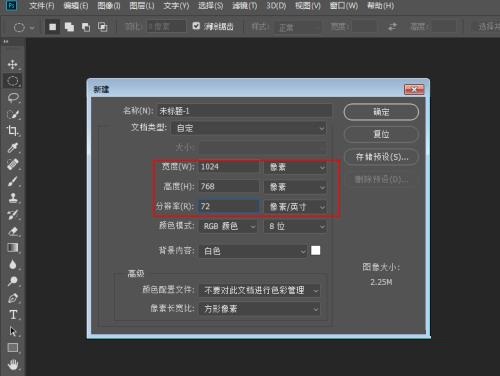Click the white background color swatch
Image resolution: width=500 pixels, height=376 pixels.
coord(316,250)
